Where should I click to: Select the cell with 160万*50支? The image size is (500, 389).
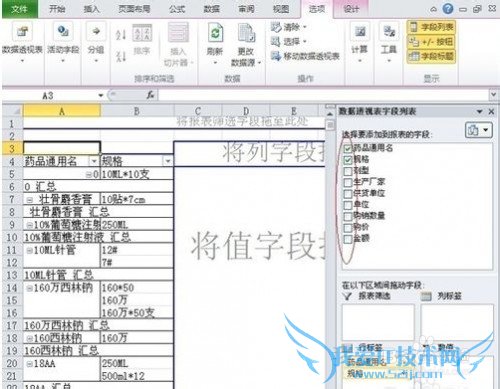(137, 313)
